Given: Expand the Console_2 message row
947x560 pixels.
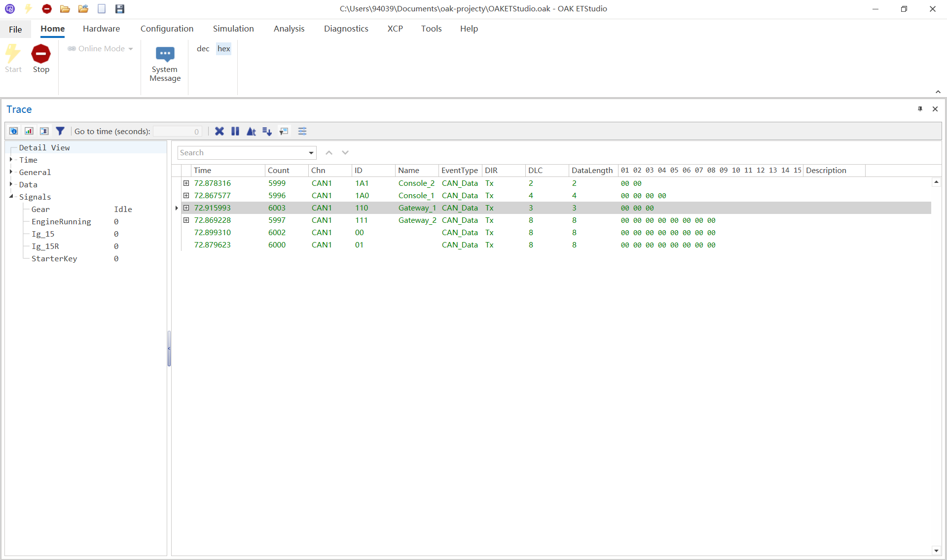Looking at the screenshot, I should [x=186, y=183].
